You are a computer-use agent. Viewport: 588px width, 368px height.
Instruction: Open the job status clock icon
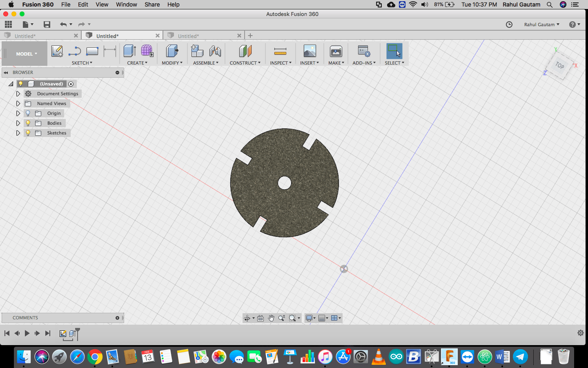coord(509,25)
